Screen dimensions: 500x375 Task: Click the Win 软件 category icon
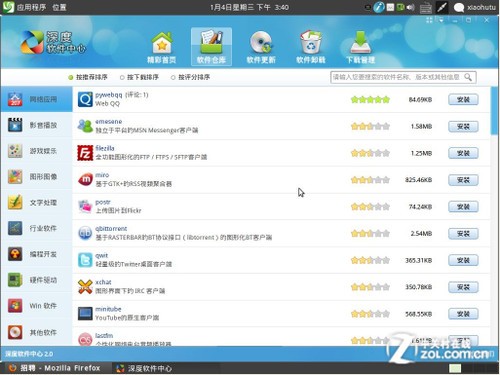tap(15, 306)
